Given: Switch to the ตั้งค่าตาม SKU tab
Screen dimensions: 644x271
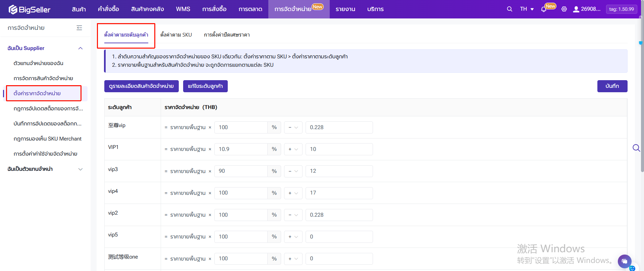Looking at the screenshot, I should click(176, 35).
